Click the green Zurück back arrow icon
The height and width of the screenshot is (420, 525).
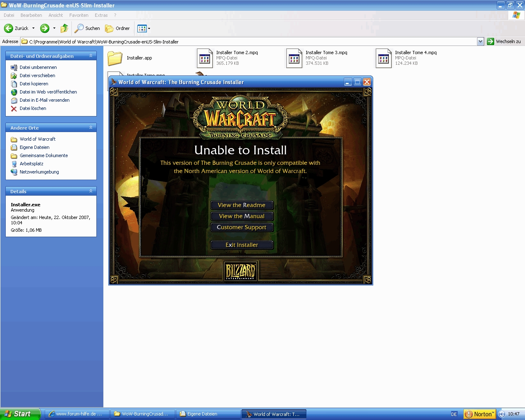(8, 28)
